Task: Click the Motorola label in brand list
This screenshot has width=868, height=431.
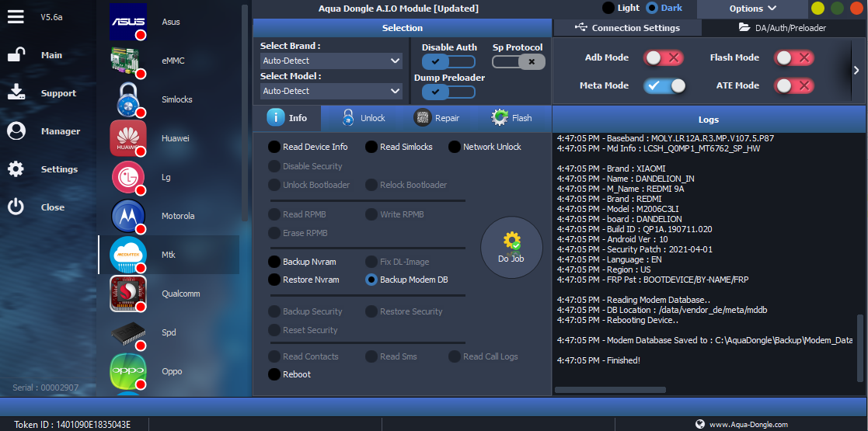Action: (x=178, y=216)
